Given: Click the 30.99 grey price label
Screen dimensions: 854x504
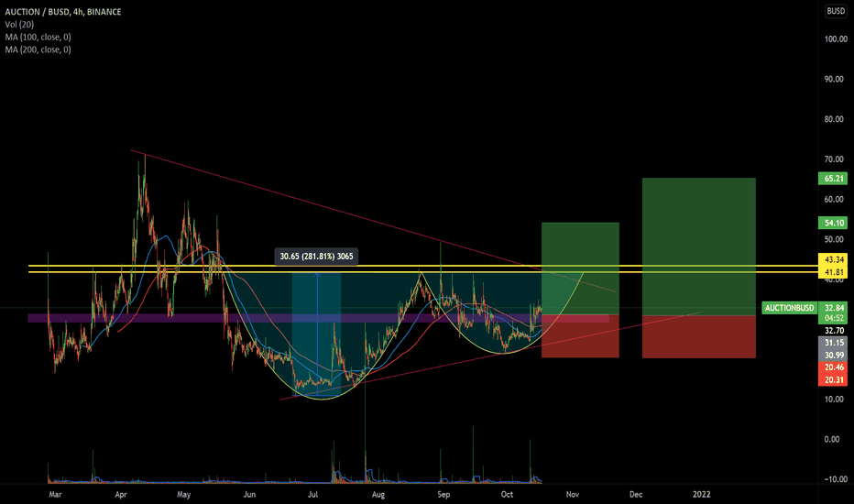Looking at the screenshot, I should pyautogui.click(x=833, y=356).
